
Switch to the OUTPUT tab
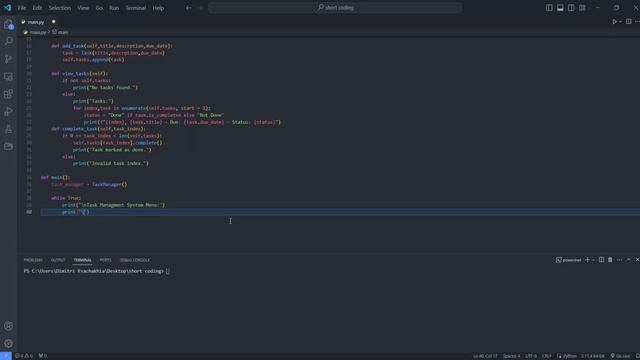pyautogui.click(x=58, y=260)
